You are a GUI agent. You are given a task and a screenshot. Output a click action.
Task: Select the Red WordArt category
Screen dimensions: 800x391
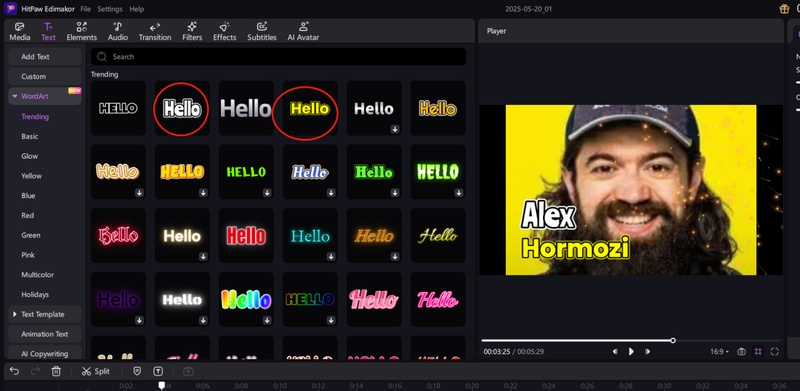coord(28,215)
